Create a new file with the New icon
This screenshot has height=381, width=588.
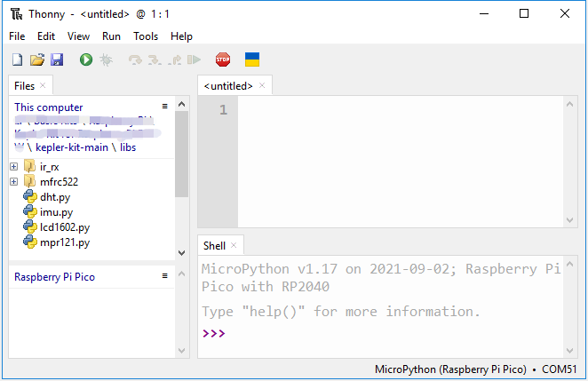pyautogui.click(x=17, y=60)
